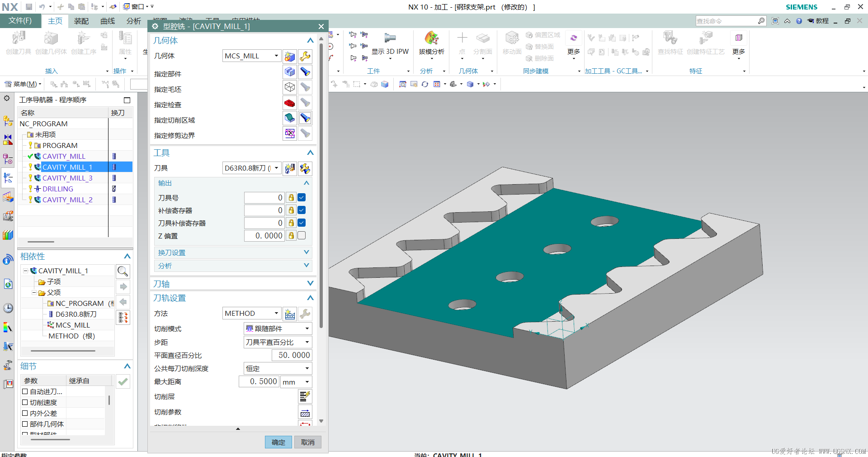Click the Cancel button in dialog
868x457 pixels.
click(x=308, y=443)
